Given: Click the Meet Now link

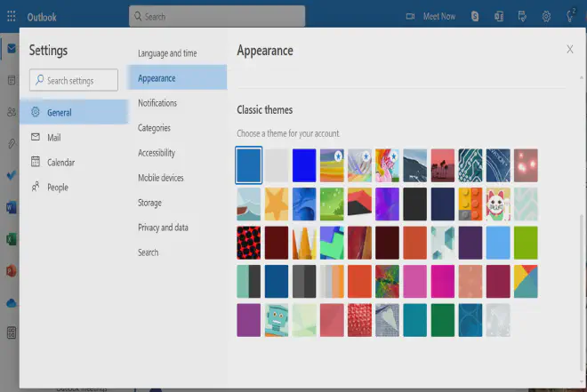Looking at the screenshot, I should click(x=439, y=17).
